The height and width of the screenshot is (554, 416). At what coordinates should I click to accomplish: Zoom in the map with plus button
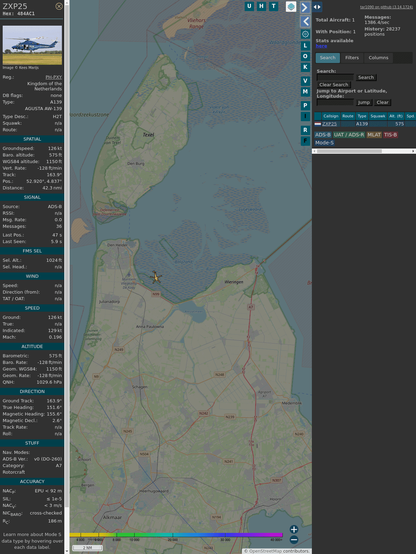click(x=294, y=529)
